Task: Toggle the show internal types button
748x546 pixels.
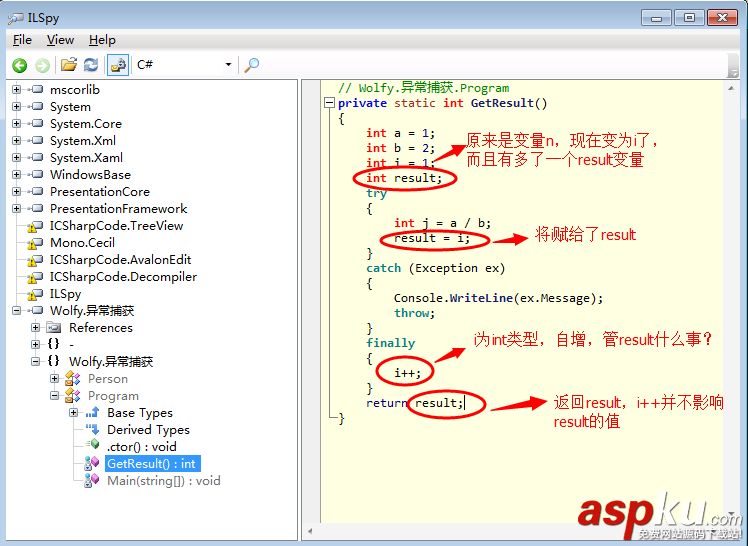Action: coord(118,65)
